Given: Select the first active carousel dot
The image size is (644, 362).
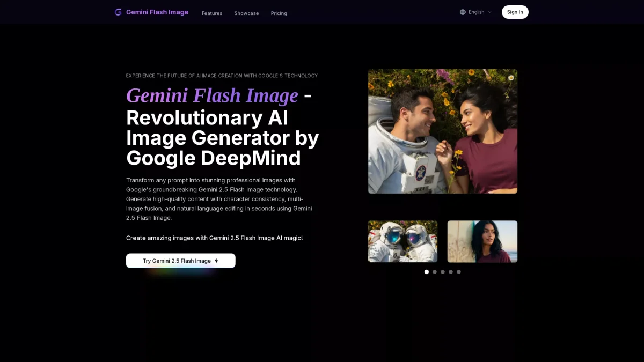Looking at the screenshot, I should [427, 272].
